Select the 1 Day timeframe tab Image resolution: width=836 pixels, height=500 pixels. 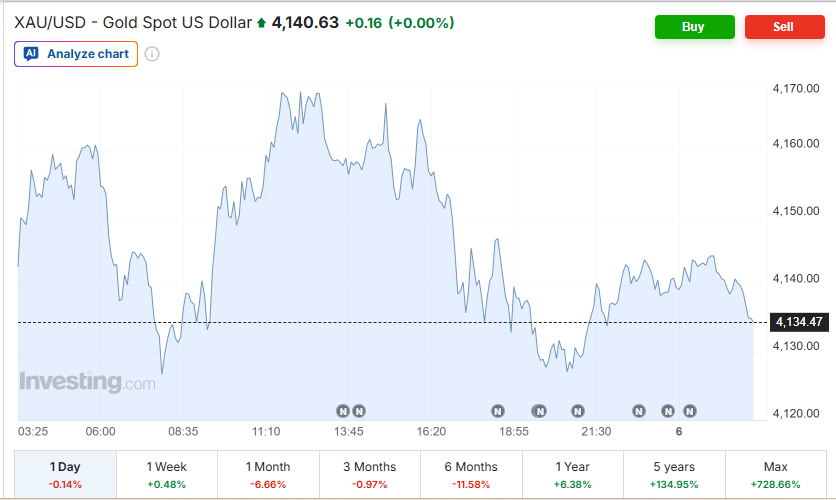tap(65, 474)
